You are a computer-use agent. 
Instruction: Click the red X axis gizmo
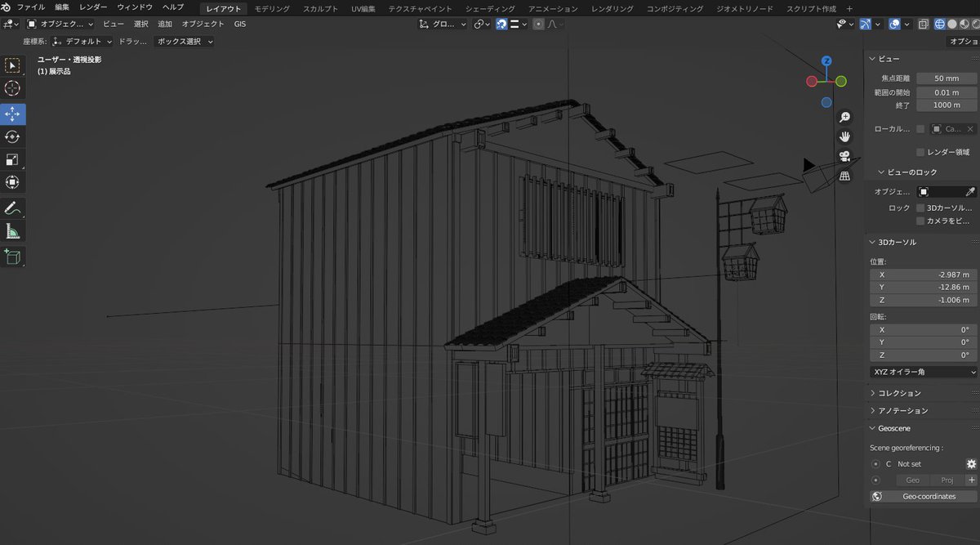pyautogui.click(x=812, y=81)
